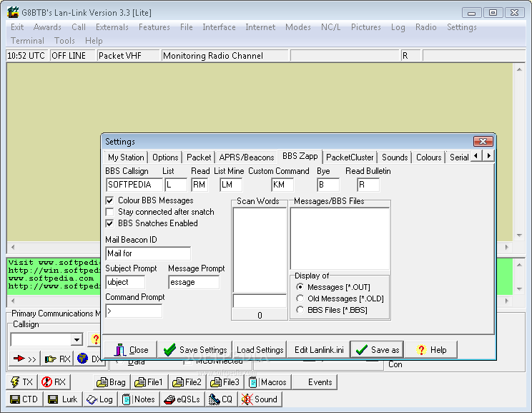Click the green pane scrollbar down arrow

click(519, 289)
